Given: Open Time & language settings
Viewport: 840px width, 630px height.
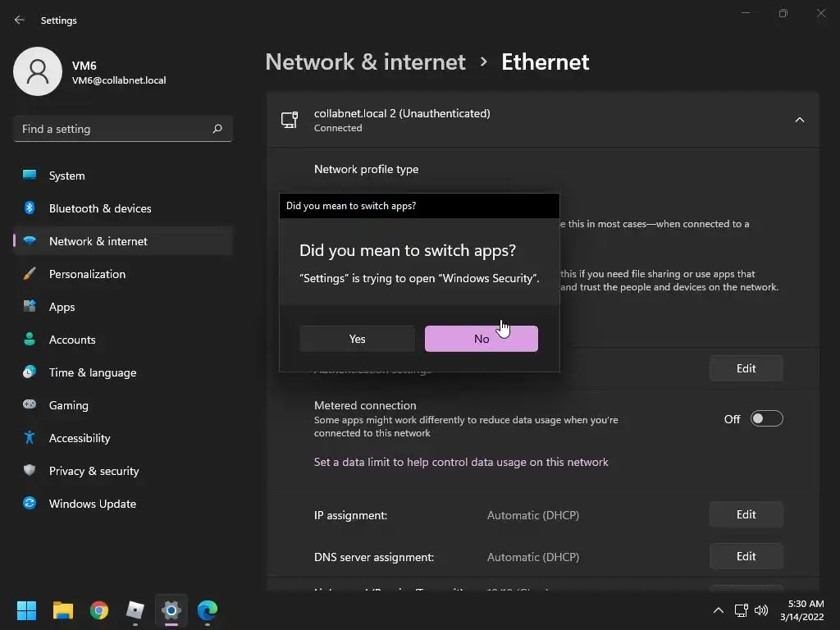Looking at the screenshot, I should click(93, 372).
